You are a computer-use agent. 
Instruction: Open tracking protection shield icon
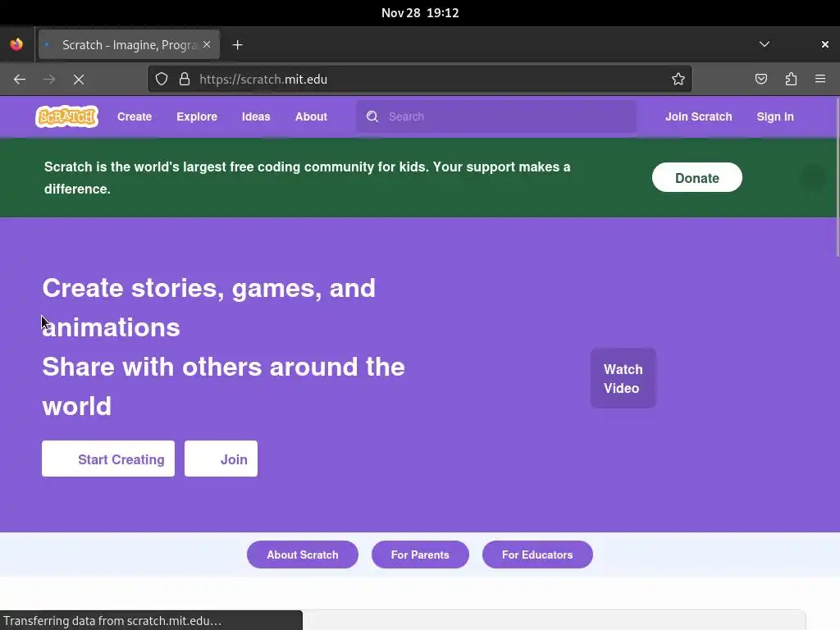pyautogui.click(x=162, y=80)
